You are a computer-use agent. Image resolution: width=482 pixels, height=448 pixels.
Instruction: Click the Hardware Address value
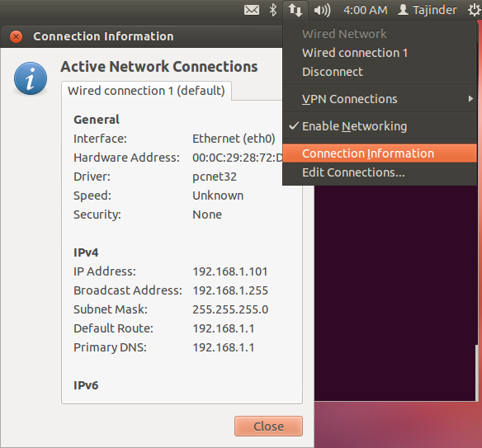pos(238,158)
